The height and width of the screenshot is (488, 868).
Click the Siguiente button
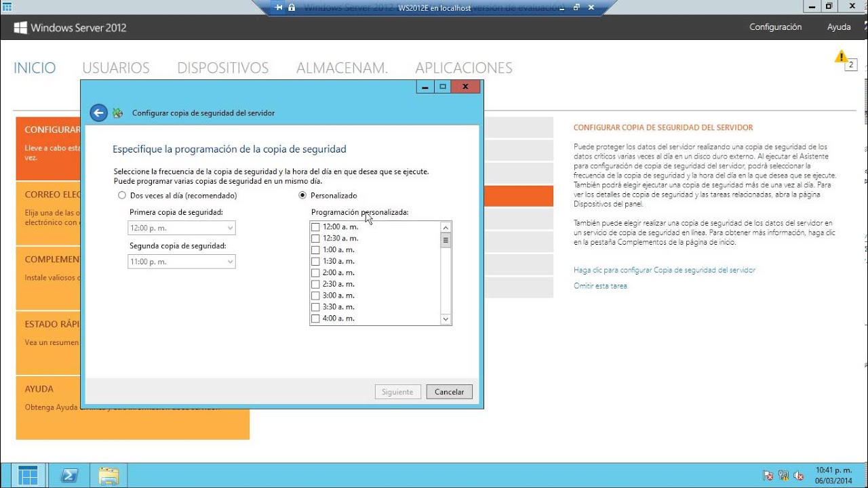pyautogui.click(x=397, y=392)
